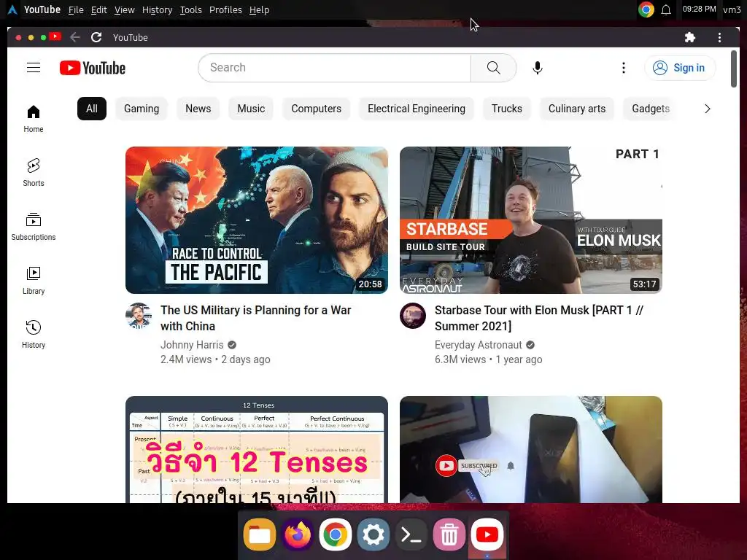The height and width of the screenshot is (560, 747).
Task: Open the Files app in the dock
Action: [260, 534]
